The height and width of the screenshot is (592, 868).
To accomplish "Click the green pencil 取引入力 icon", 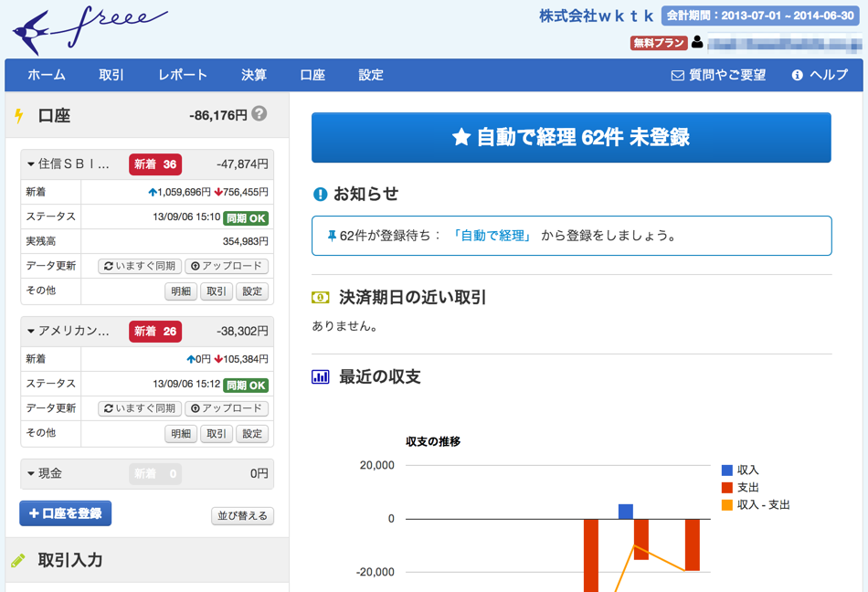I will coord(19,560).
